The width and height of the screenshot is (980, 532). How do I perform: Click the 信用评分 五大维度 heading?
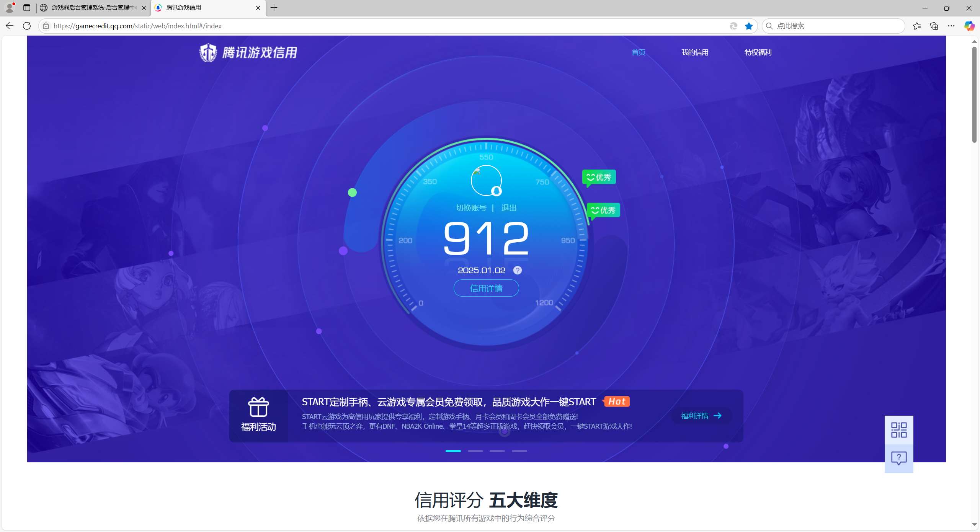click(486, 500)
